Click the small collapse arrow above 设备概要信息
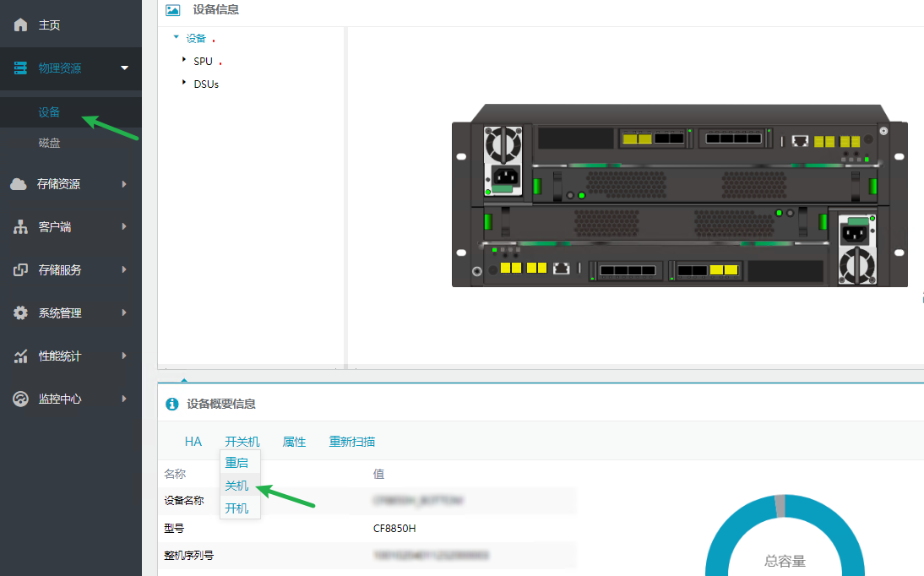Viewport: 924px width, 576px height. [x=184, y=380]
